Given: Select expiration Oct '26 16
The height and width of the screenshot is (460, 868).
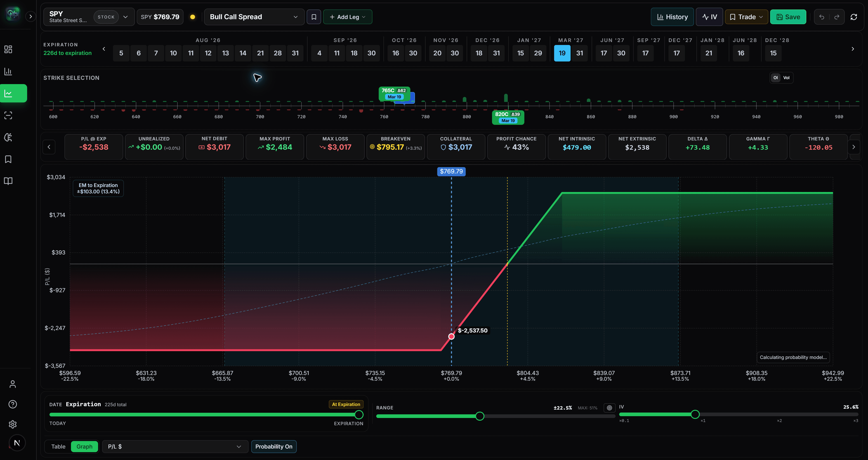Looking at the screenshot, I should [396, 53].
